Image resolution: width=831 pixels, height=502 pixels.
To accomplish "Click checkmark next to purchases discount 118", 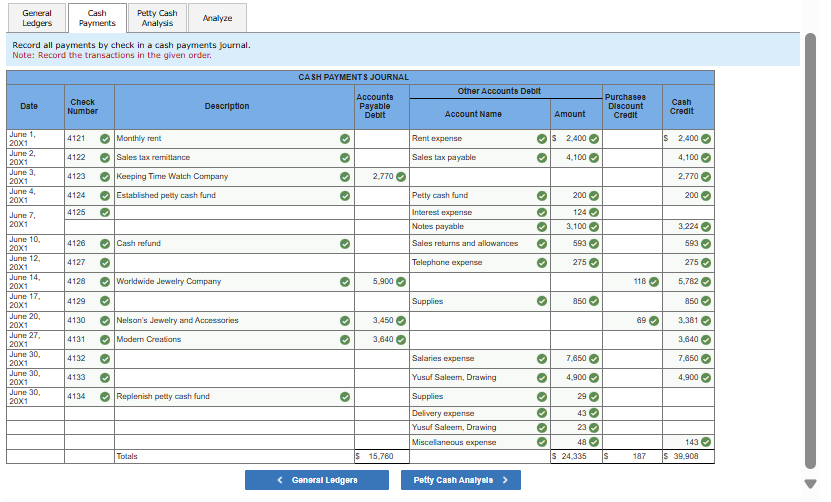I will coord(654,282).
